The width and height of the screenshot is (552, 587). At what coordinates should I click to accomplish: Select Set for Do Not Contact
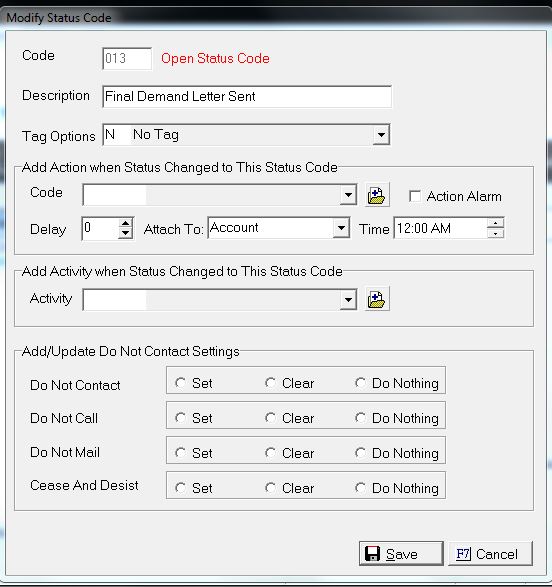[180, 383]
